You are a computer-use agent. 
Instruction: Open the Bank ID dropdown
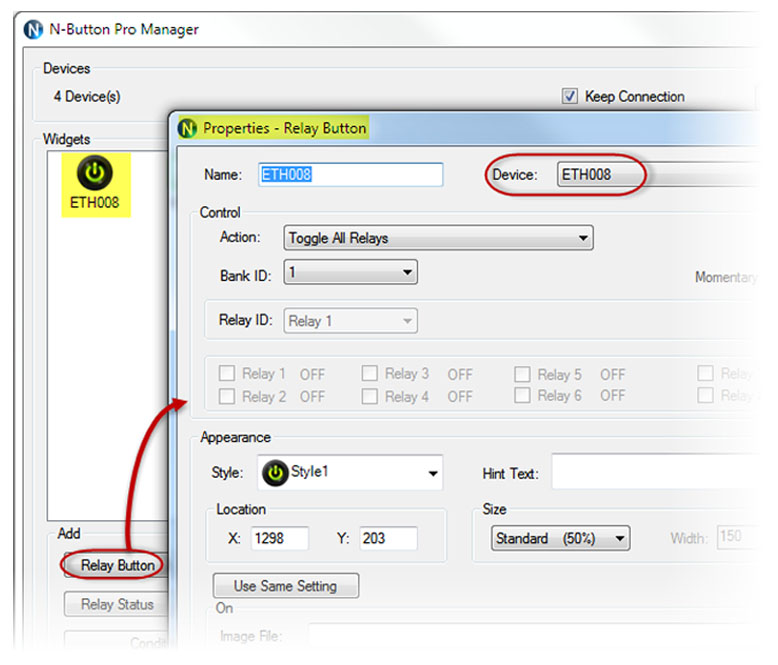(350, 272)
